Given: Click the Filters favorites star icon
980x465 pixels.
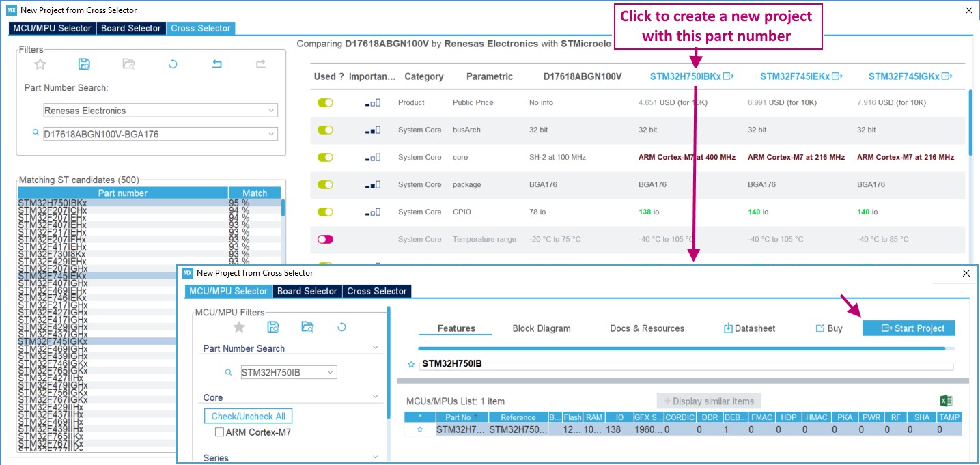Looking at the screenshot, I should click(40, 64).
